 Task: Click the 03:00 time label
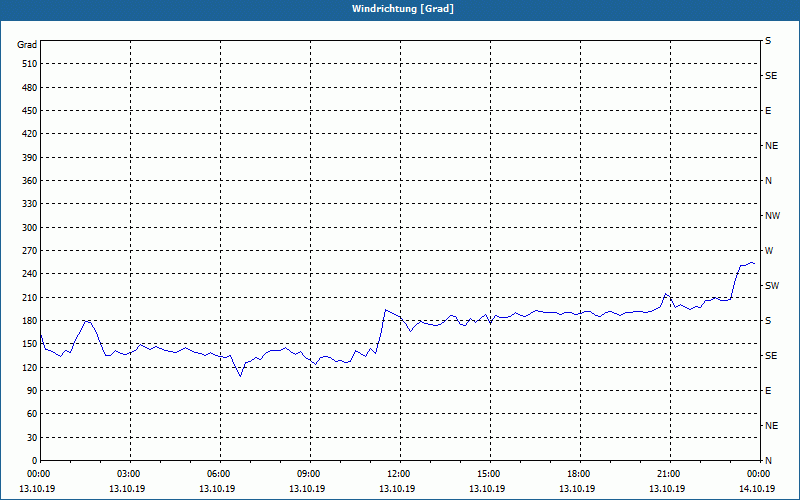[131, 474]
